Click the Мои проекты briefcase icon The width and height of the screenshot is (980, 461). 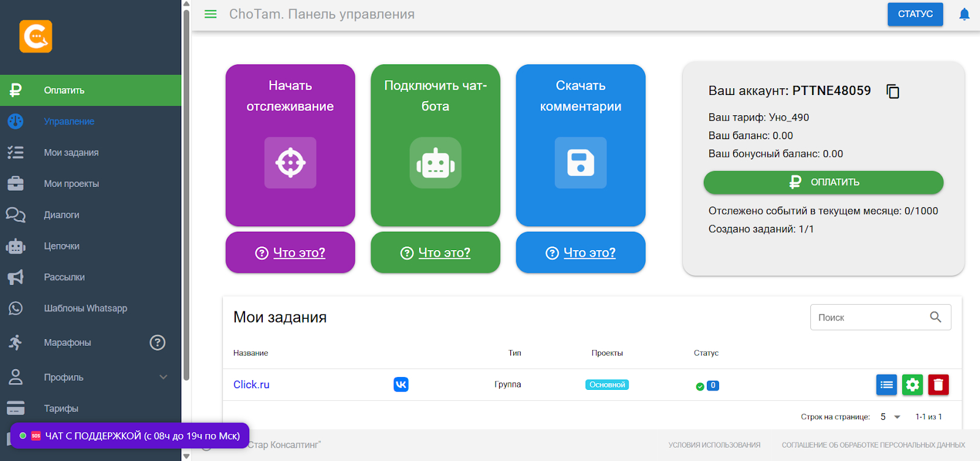[x=16, y=184]
